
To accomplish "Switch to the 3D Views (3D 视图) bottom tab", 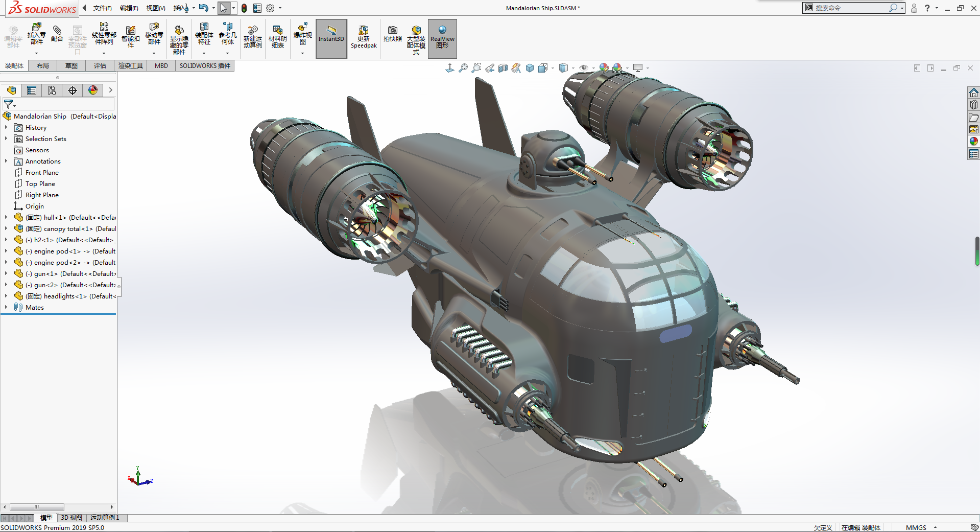I will (x=71, y=518).
